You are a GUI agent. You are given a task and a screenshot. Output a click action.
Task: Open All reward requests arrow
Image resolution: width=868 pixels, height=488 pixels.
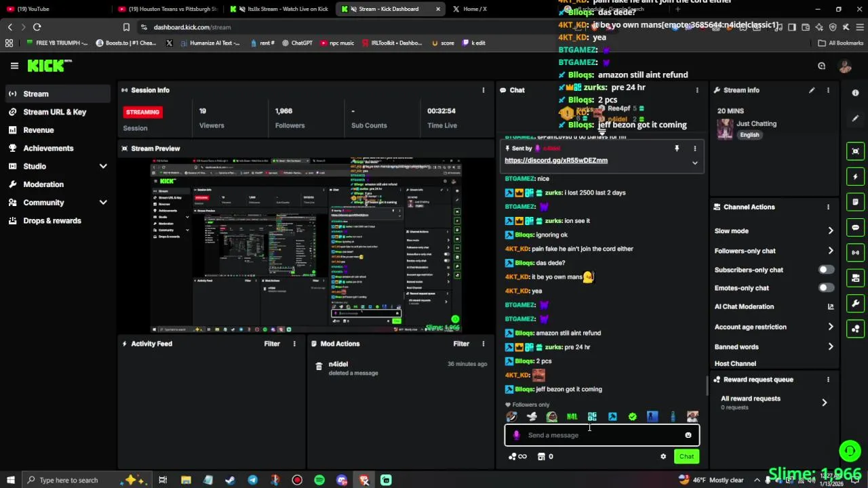(825, 403)
